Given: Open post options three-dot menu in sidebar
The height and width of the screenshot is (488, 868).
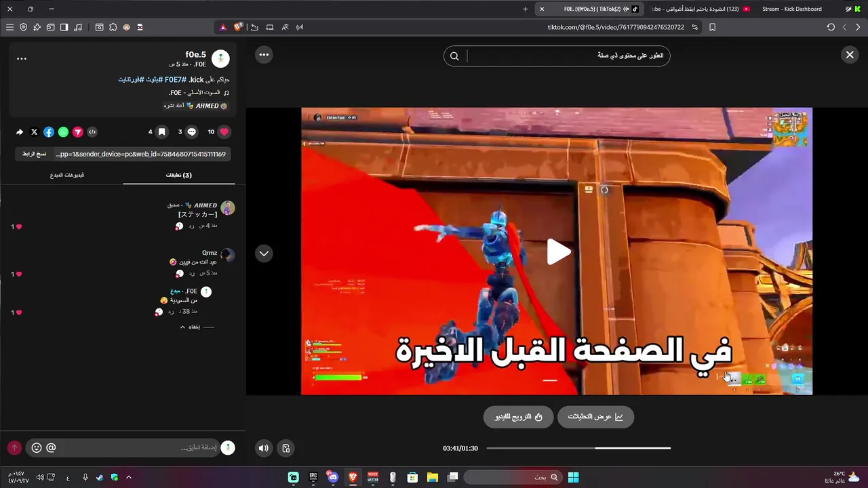Looking at the screenshot, I should click(22, 58).
